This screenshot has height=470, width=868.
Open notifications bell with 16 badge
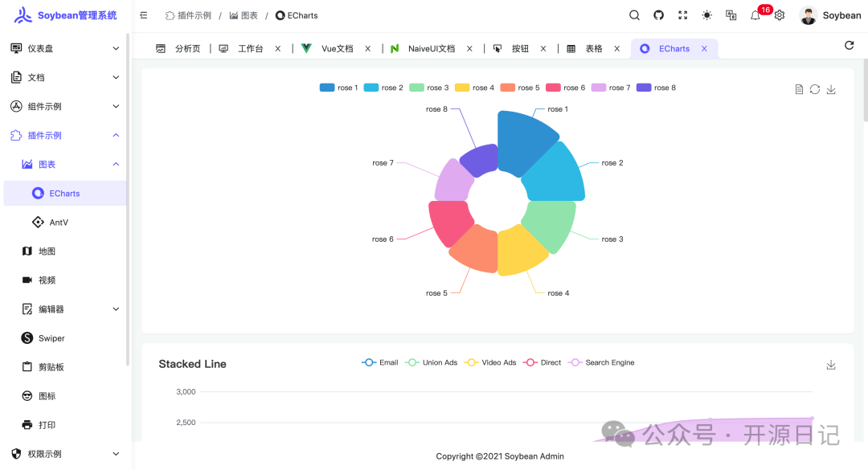[x=755, y=15]
